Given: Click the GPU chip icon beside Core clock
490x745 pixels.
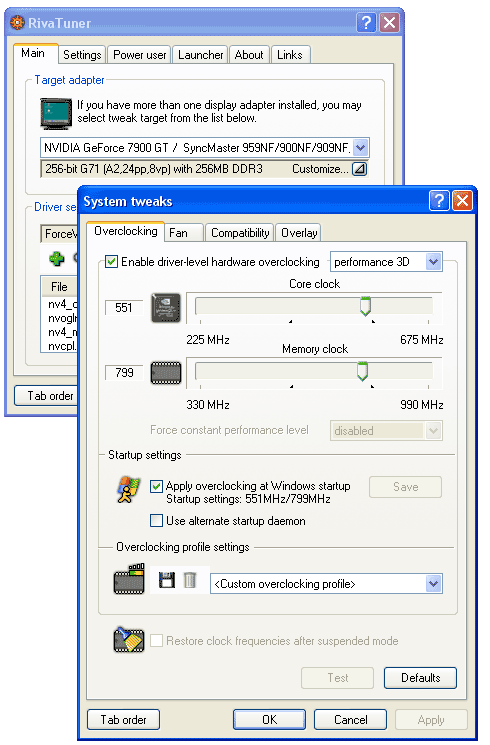Looking at the screenshot, I should coord(165,308).
